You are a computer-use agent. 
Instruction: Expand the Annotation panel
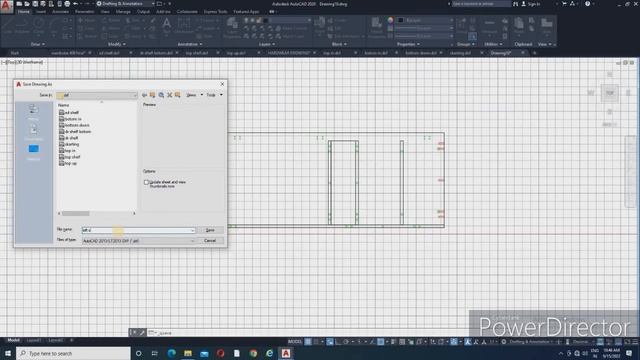coord(190,44)
